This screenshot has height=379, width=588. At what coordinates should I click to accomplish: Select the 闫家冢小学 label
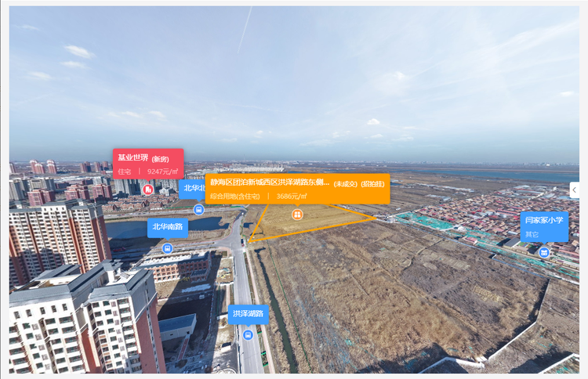[544, 221]
